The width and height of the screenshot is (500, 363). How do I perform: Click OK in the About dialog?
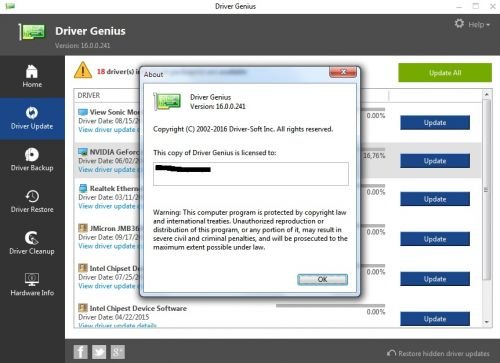point(322,279)
